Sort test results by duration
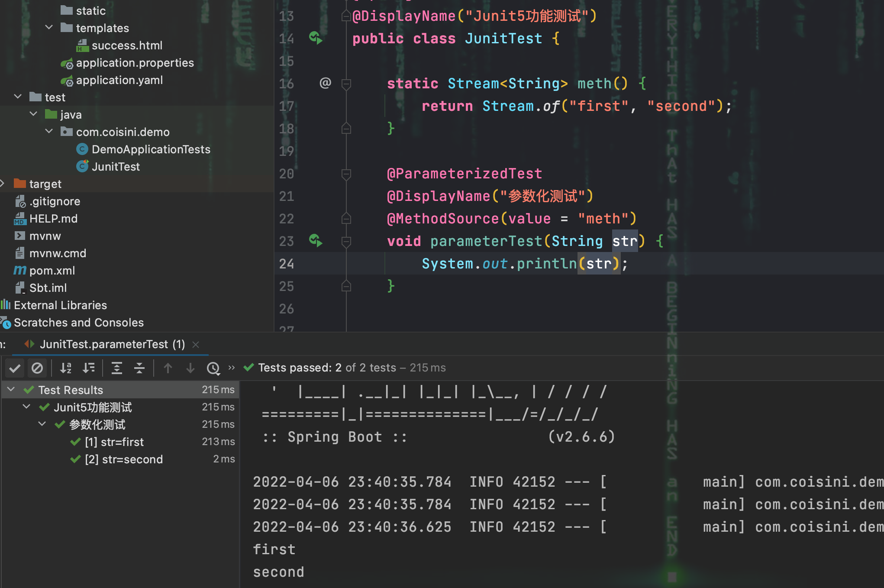Image resolution: width=884 pixels, height=588 pixels. [x=89, y=368]
